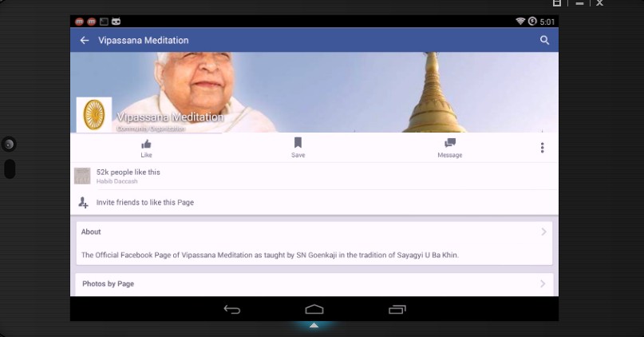Open the 52k people like this row

click(314, 176)
